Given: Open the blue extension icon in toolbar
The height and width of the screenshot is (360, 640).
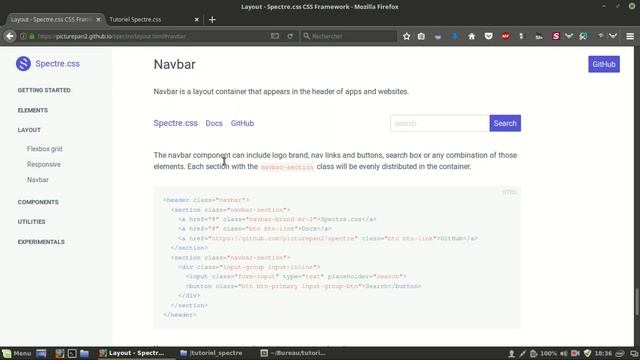Looking at the screenshot, I should (455, 36).
